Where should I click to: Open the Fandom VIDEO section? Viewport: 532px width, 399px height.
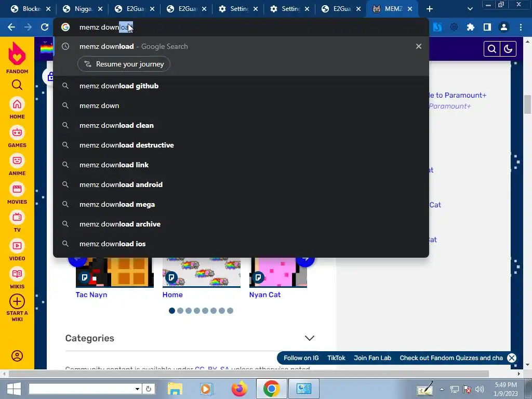tap(17, 250)
